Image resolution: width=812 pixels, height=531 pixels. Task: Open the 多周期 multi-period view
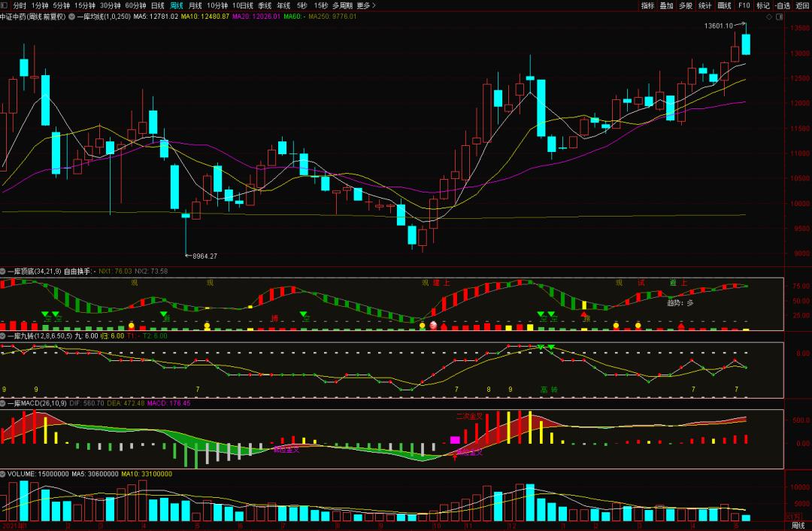click(342, 6)
